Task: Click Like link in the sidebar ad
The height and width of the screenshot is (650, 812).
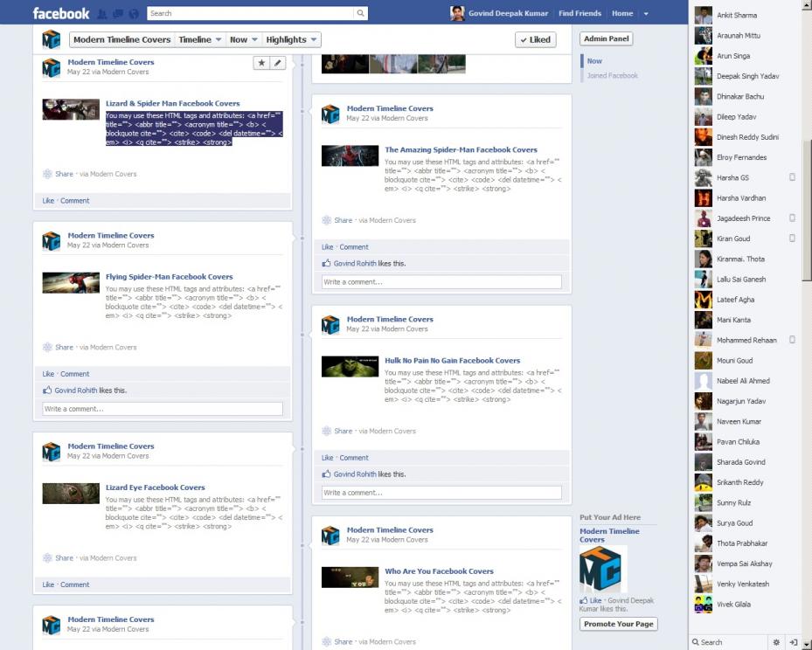Action: point(595,600)
